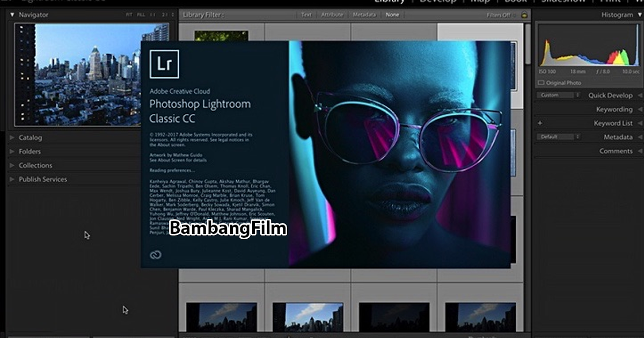
Task: Toggle the library filter lock icon
Action: coord(524,15)
